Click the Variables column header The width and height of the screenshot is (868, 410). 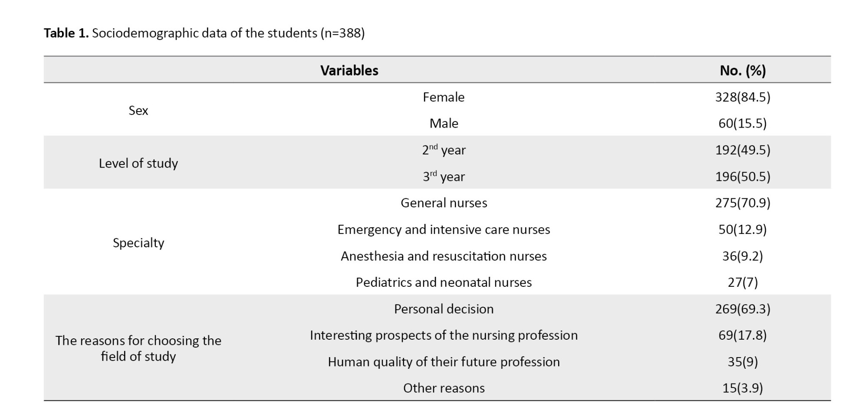click(349, 70)
